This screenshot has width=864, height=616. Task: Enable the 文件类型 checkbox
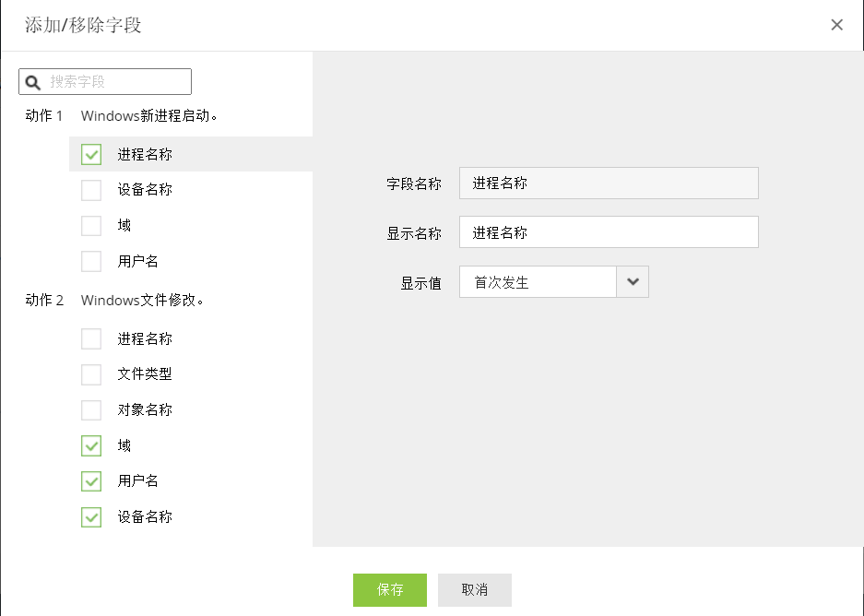pyautogui.click(x=91, y=374)
